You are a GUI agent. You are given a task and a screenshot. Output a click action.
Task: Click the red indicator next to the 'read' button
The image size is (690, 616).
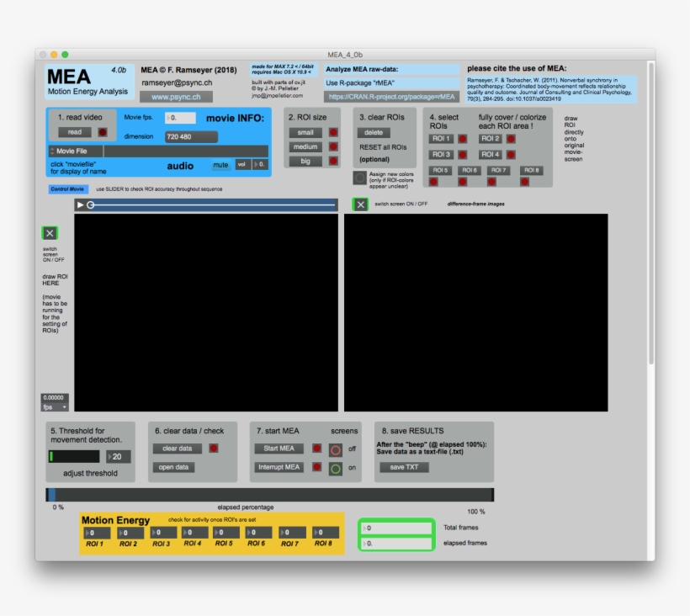click(x=102, y=132)
